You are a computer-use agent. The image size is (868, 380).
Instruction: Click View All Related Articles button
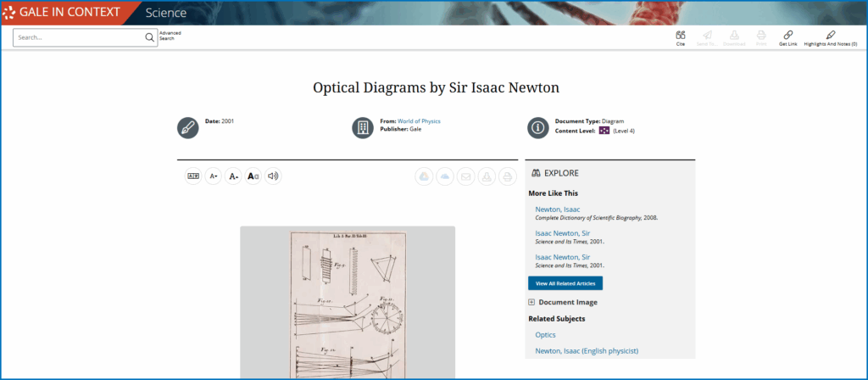coord(565,283)
